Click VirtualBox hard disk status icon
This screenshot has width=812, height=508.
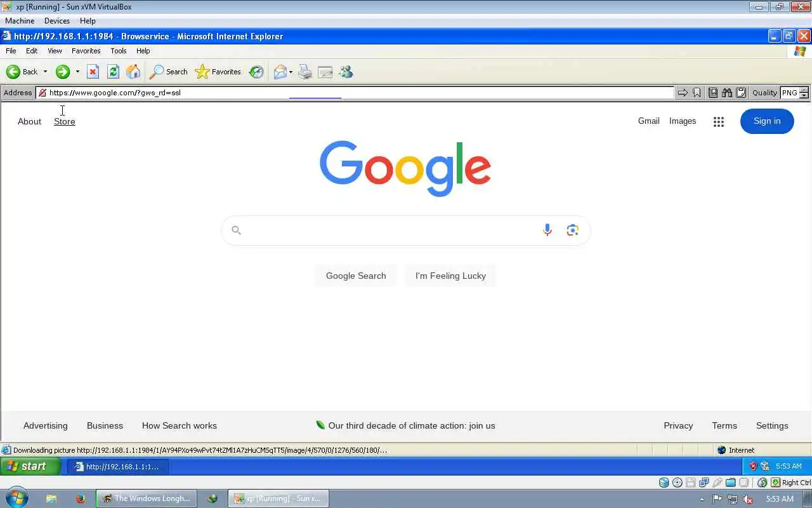point(664,483)
